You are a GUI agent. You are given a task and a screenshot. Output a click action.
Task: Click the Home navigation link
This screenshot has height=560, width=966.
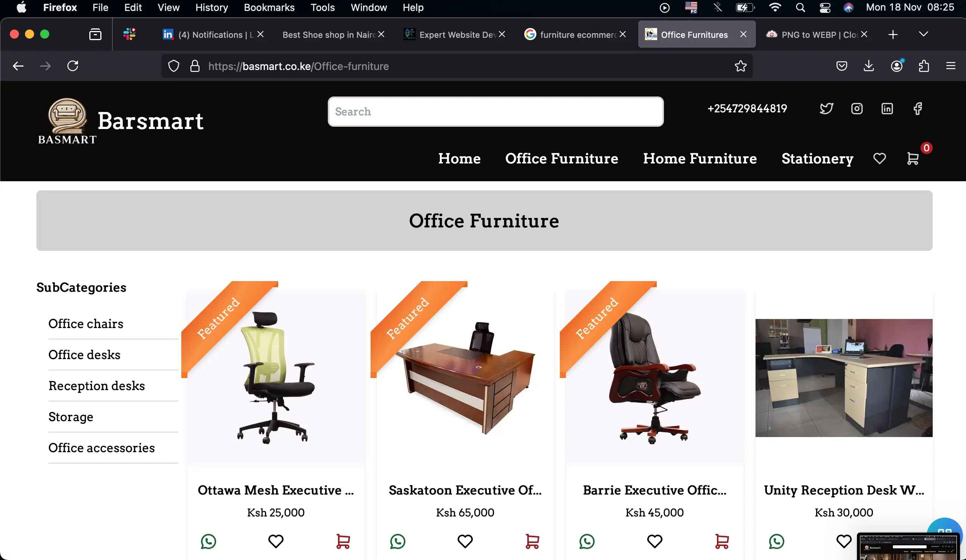(x=459, y=159)
